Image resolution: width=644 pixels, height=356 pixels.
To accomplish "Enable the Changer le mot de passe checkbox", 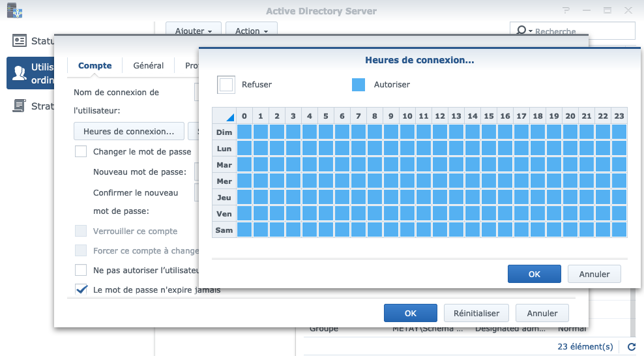I will tap(81, 151).
